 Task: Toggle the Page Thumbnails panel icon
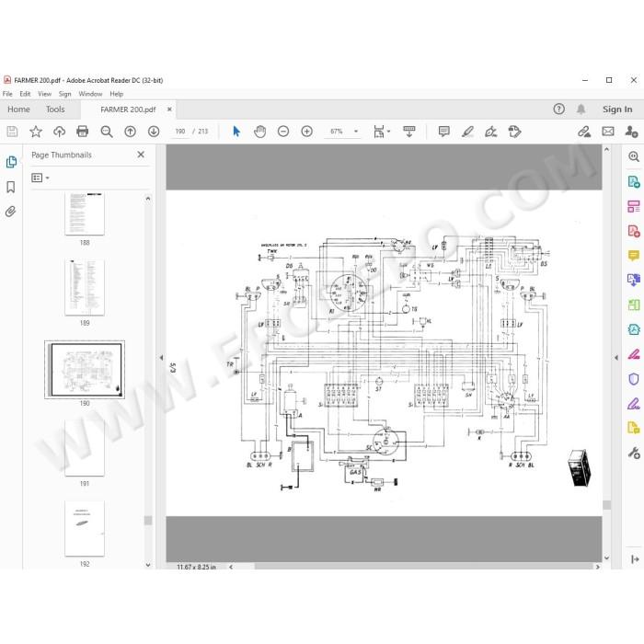(11, 162)
